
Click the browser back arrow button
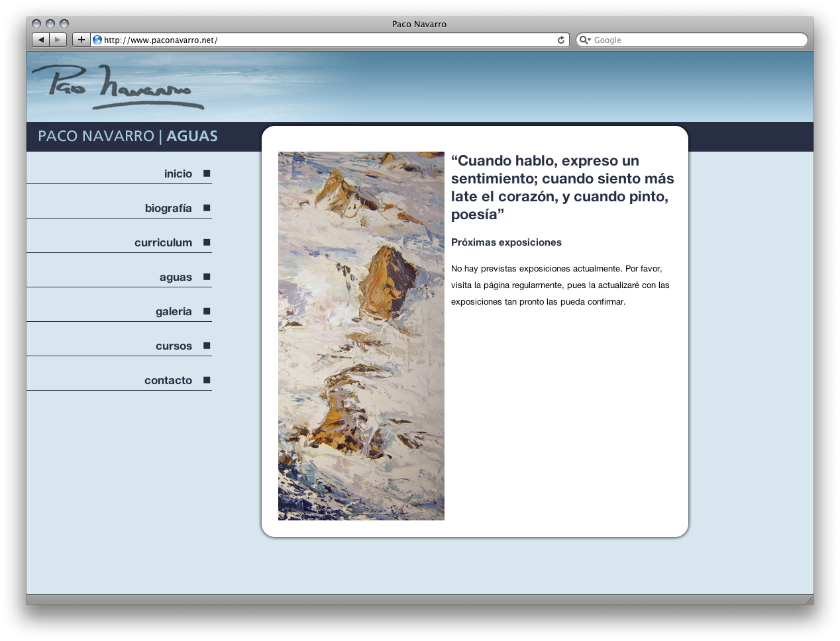coord(41,40)
